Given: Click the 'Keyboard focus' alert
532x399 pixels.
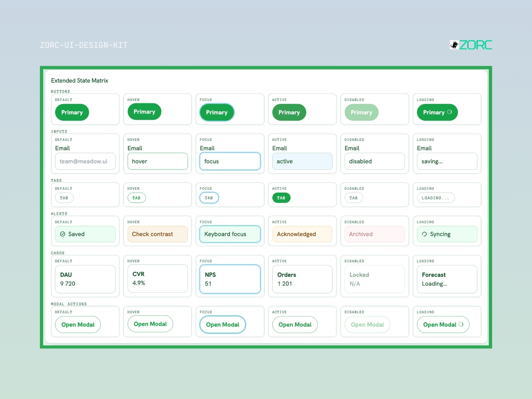Looking at the screenshot, I should (230, 234).
